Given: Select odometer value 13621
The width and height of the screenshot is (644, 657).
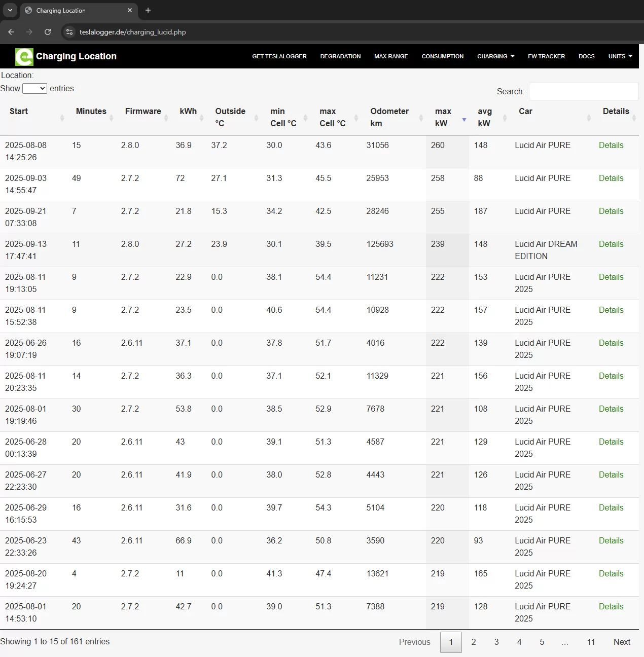Looking at the screenshot, I should tap(378, 573).
